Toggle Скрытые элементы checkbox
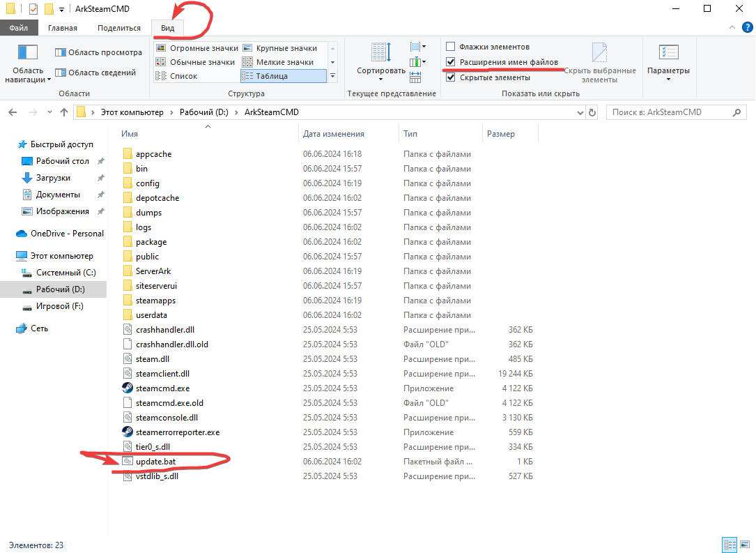 click(x=451, y=77)
